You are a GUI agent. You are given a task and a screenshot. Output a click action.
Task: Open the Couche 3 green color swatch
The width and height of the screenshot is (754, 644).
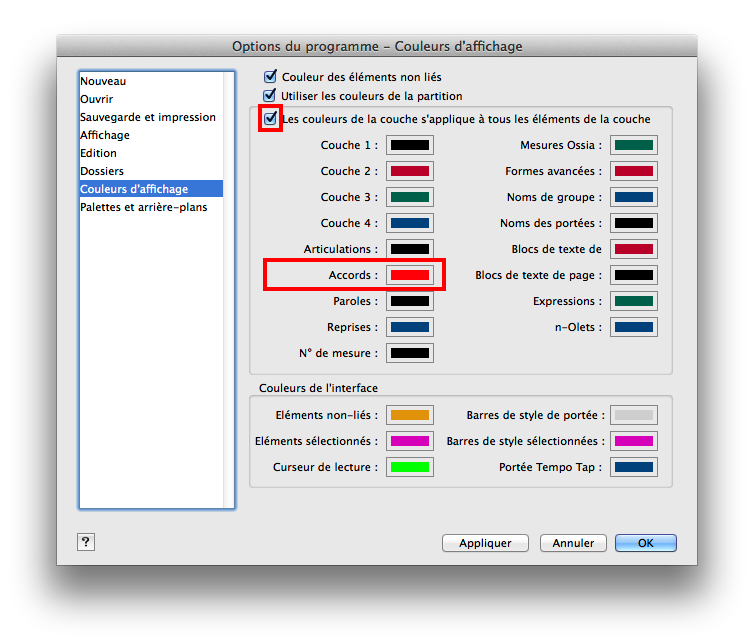click(x=410, y=197)
